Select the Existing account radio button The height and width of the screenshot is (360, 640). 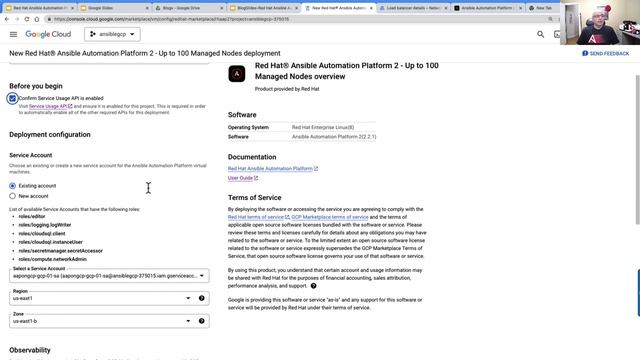coord(13,186)
